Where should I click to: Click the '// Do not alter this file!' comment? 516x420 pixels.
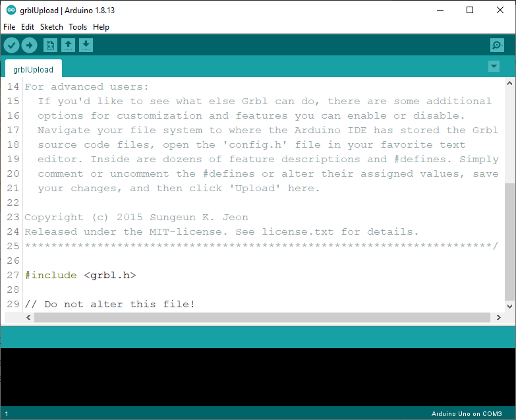pyautogui.click(x=109, y=304)
